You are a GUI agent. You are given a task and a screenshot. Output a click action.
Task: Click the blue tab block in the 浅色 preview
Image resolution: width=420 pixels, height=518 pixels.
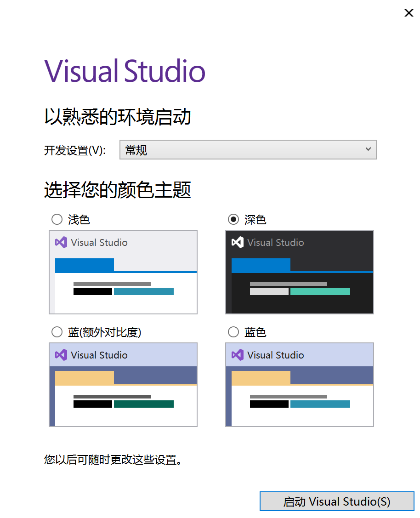(x=84, y=265)
